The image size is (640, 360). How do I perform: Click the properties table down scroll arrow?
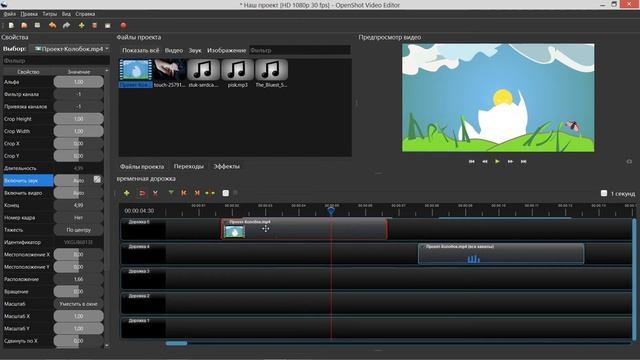[107, 346]
